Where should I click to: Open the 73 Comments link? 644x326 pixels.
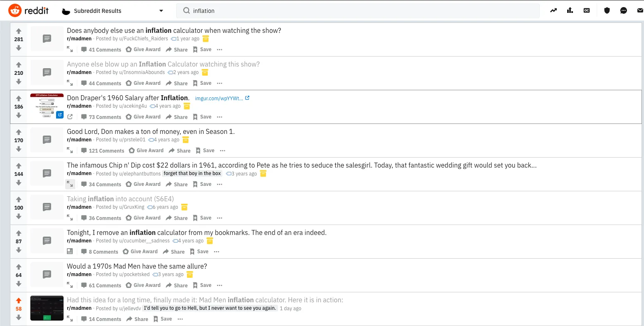pos(101,117)
